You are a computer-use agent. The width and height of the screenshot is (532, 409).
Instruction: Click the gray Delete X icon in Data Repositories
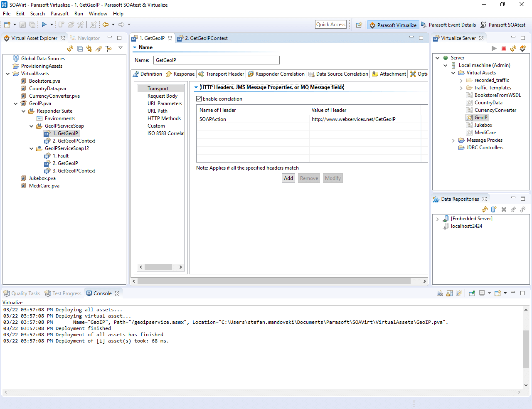(x=504, y=209)
